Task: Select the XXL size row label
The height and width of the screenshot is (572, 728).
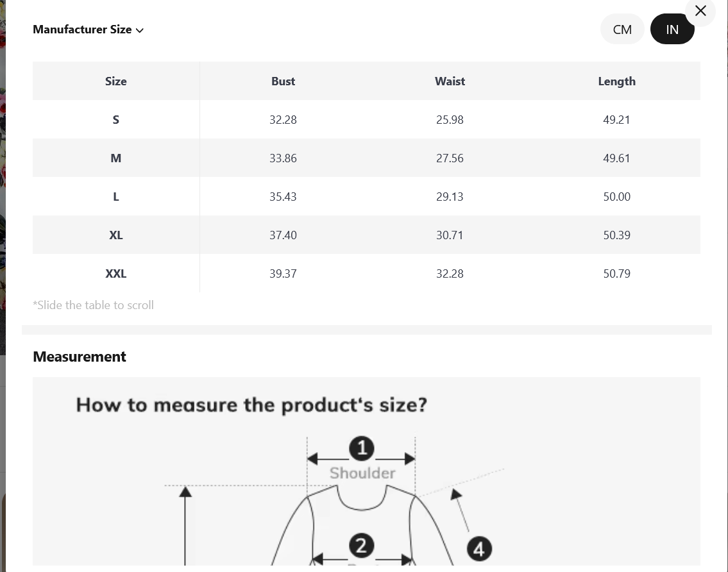Action: tap(116, 274)
